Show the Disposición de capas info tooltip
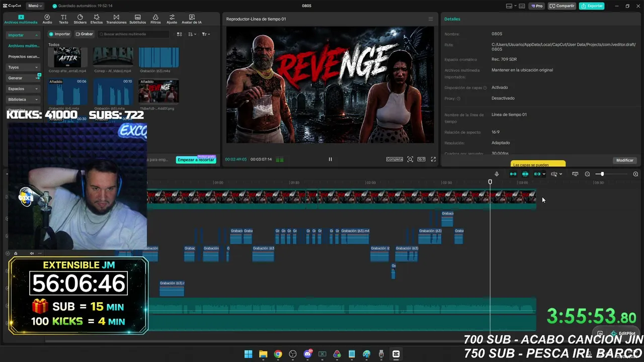Image resolution: width=644 pixels, height=362 pixels. click(485, 88)
